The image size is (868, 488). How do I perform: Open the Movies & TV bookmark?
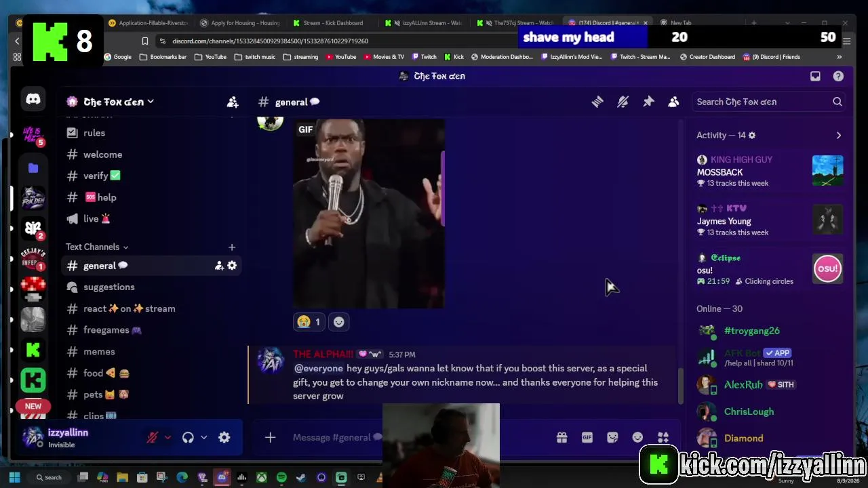383,57
